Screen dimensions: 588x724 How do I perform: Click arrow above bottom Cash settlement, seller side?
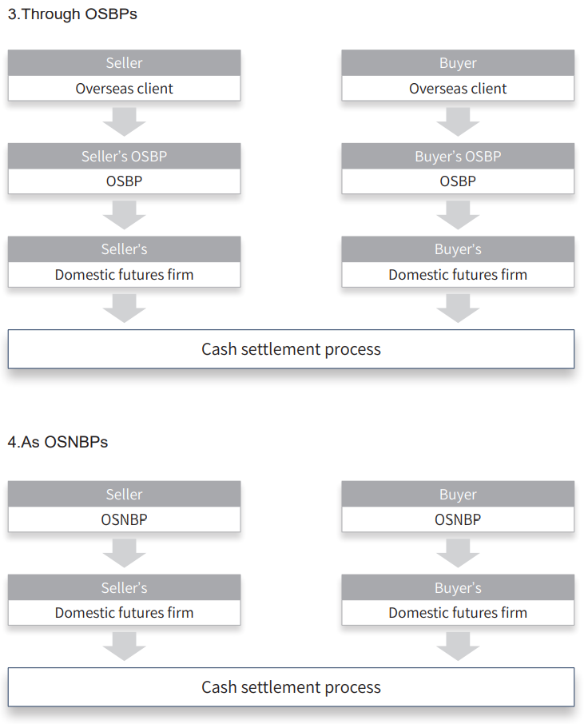point(124,646)
